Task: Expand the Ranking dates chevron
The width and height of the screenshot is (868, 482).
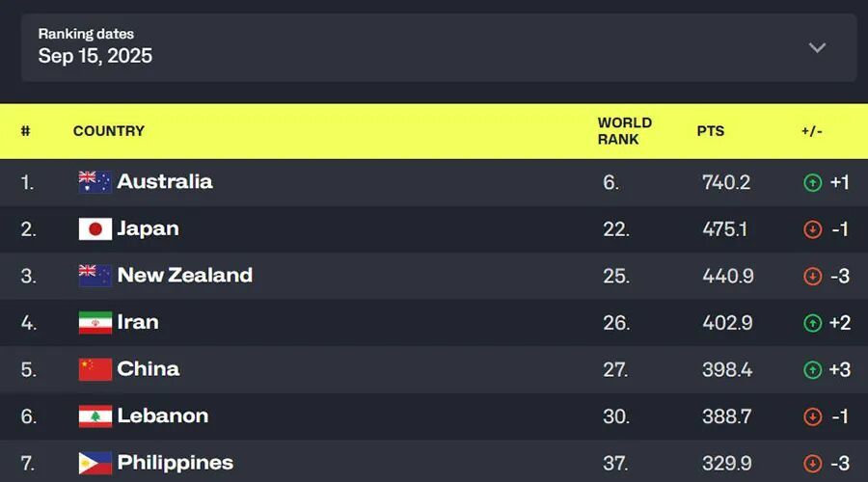Action: coord(817,47)
